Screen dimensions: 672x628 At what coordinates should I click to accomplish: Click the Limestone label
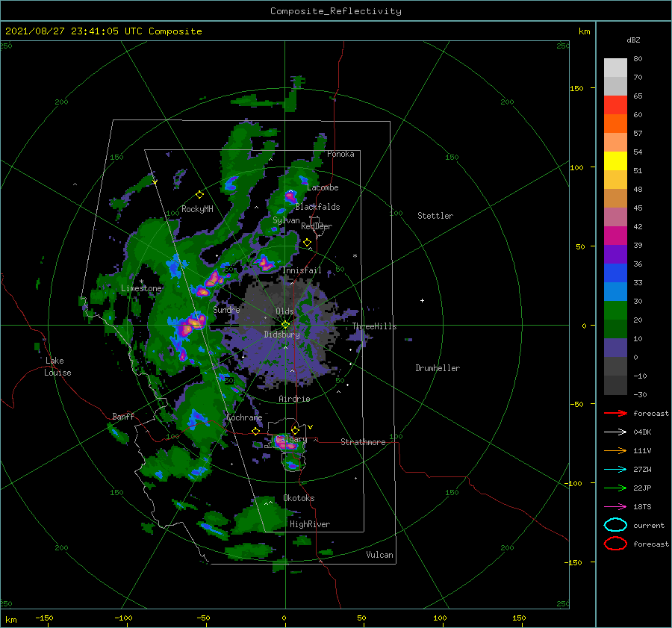pyautogui.click(x=141, y=288)
